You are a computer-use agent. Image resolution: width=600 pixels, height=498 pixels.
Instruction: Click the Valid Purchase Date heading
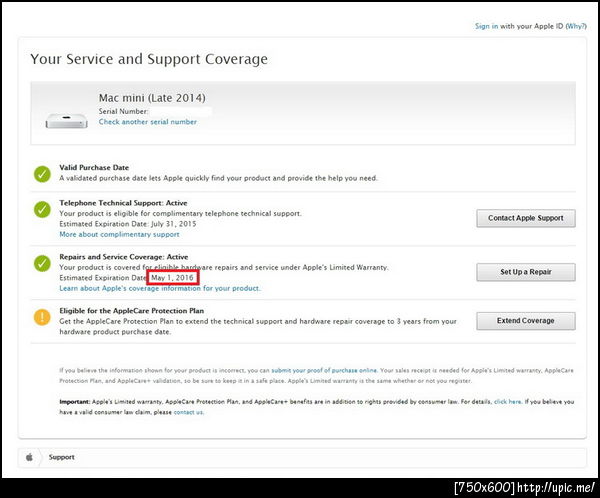(x=94, y=167)
